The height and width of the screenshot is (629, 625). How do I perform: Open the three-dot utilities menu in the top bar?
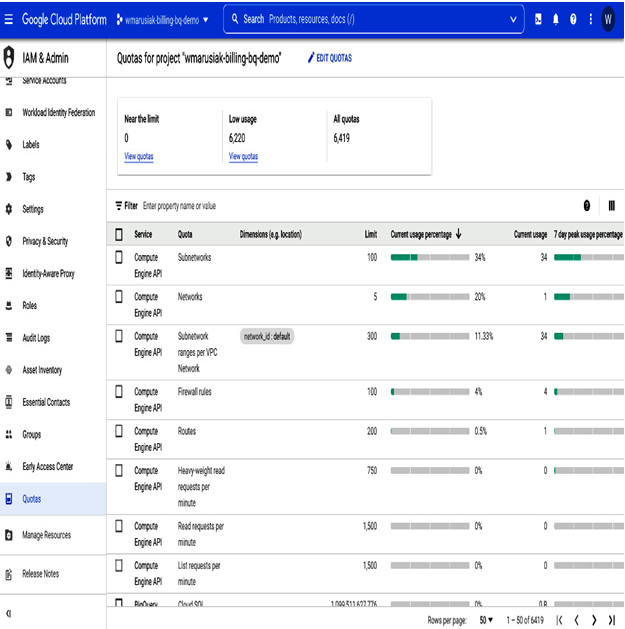click(x=591, y=19)
